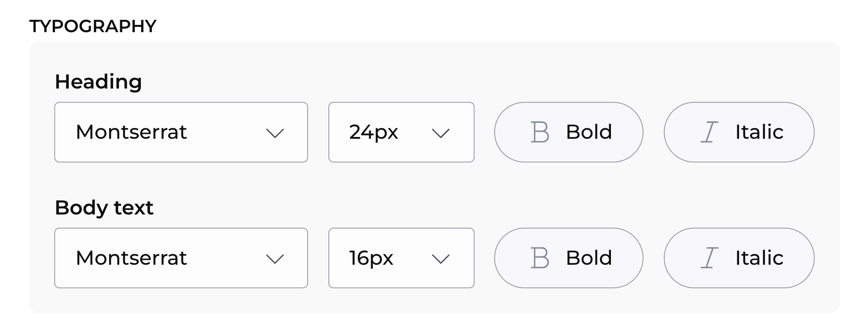Click the Bold icon in the Body text row

(541, 258)
